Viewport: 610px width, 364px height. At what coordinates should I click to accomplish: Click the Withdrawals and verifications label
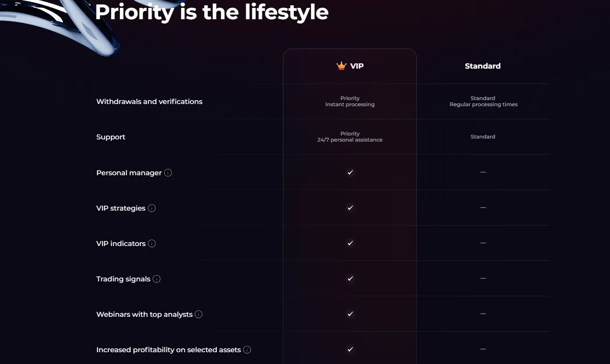[149, 101]
